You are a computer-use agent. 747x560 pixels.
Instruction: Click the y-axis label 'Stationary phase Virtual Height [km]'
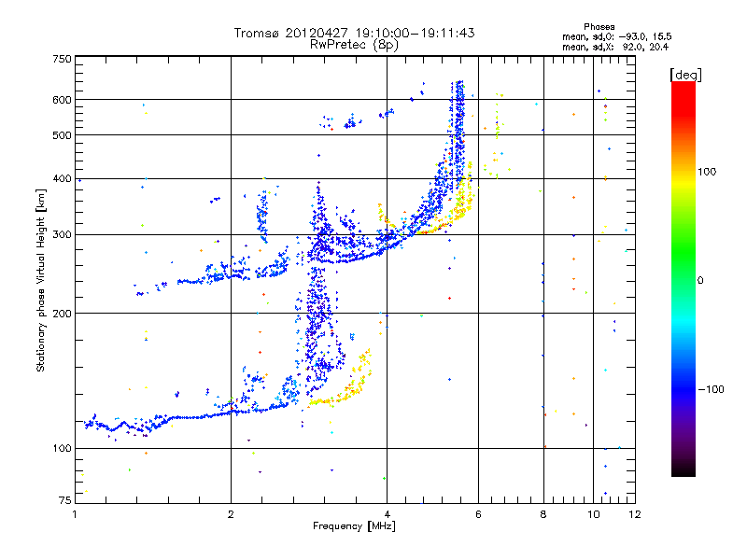point(40,280)
